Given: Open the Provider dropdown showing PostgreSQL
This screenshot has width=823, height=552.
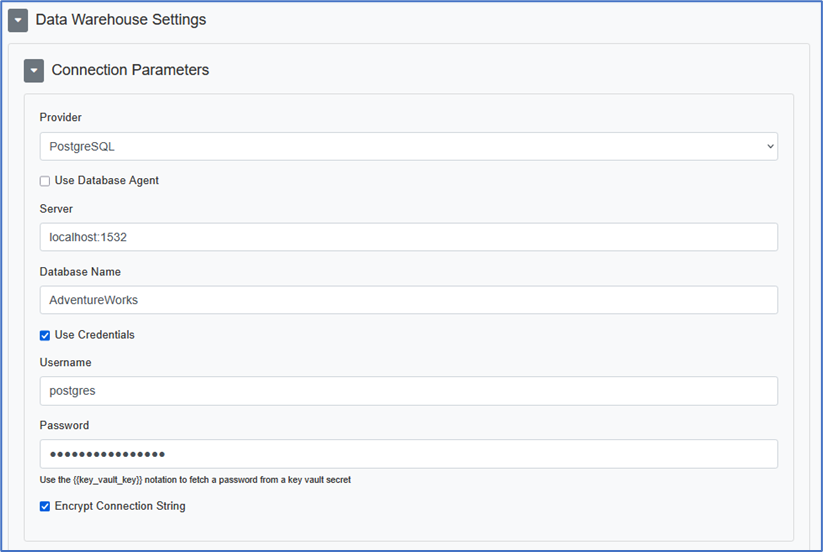Looking at the screenshot, I should coord(408,146).
